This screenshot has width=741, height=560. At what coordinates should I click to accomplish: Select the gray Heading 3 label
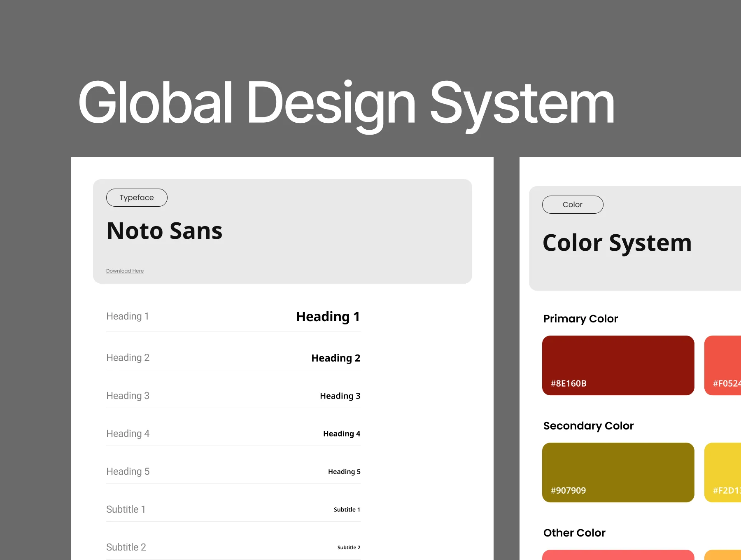128,396
